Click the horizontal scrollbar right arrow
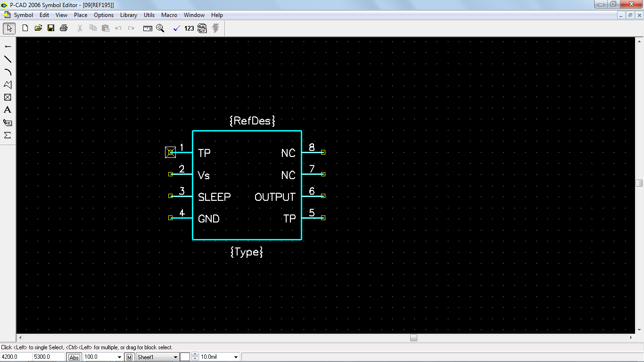 [x=631, y=337]
